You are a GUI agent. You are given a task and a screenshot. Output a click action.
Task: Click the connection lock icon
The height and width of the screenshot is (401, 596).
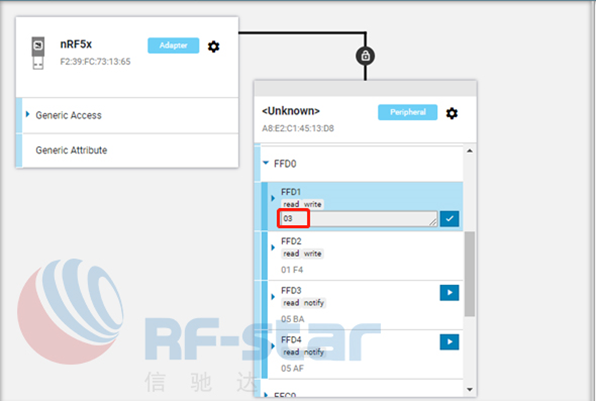[x=365, y=56]
